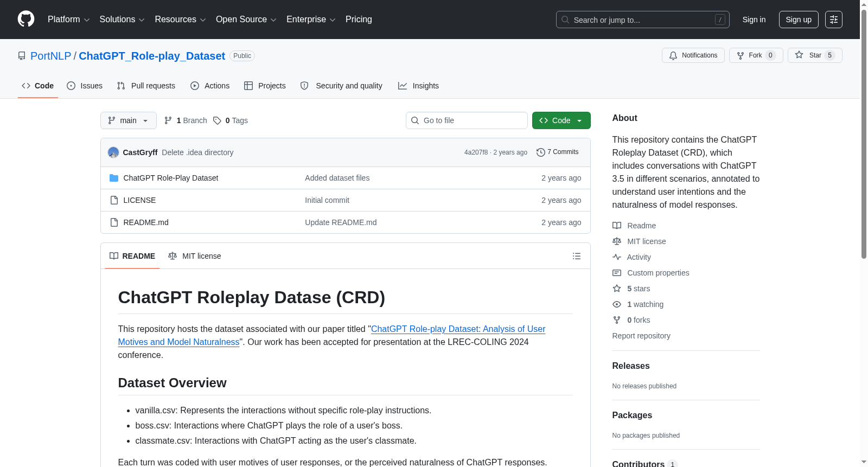This screenshot has width=868, height=467.
Task: Open the appearance settings icon button
Action: coord(834,20)
